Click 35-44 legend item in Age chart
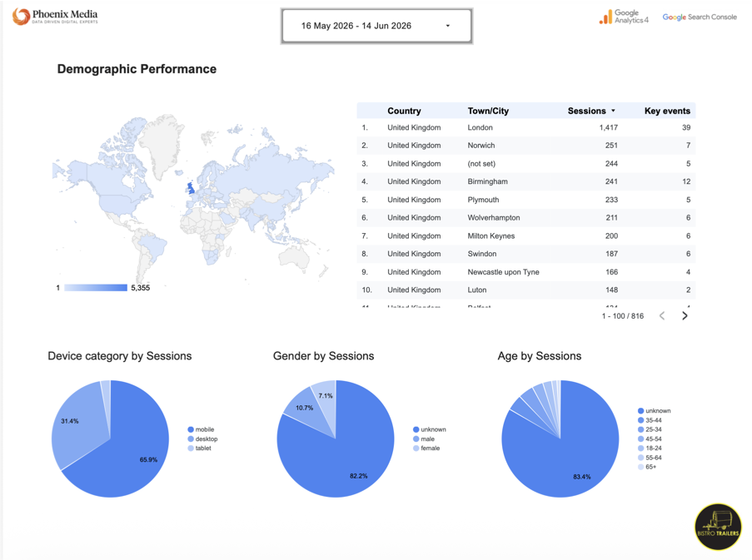This screenshot has width=752, height=560. [650, 420]
